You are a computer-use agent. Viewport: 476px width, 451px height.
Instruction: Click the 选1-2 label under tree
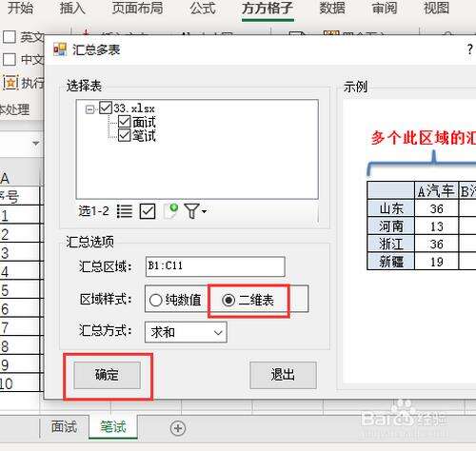[x=94, y=211]
